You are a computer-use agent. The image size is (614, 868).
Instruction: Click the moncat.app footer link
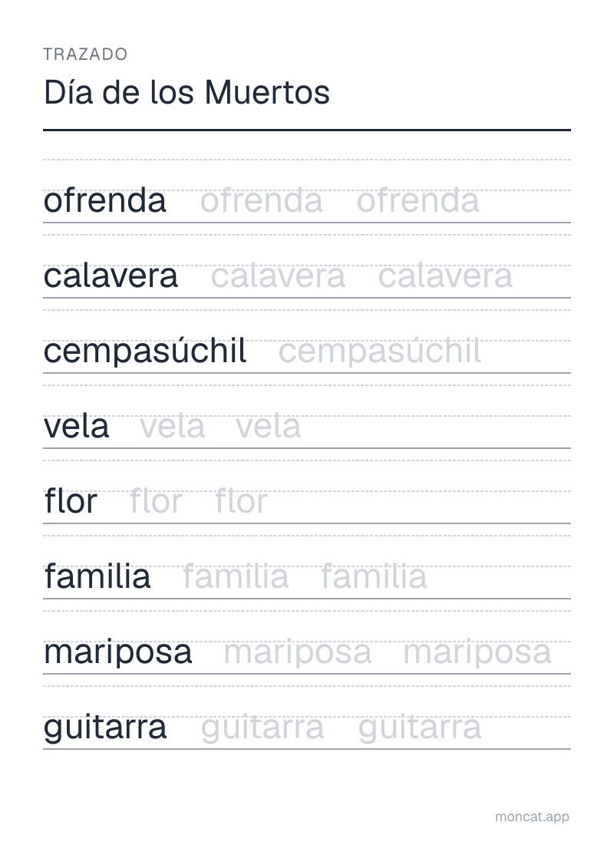pos(532,817)
